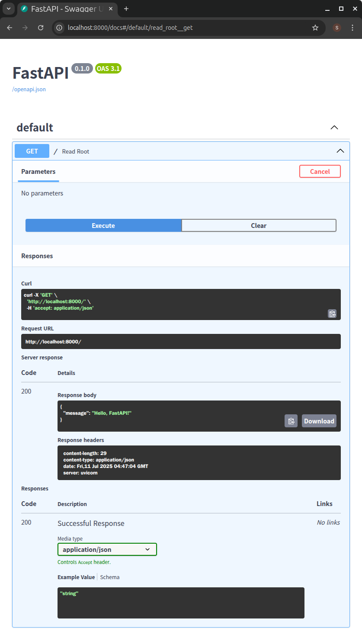Click the Read Root operation summary
362x644 pixels.
point(76,151)
